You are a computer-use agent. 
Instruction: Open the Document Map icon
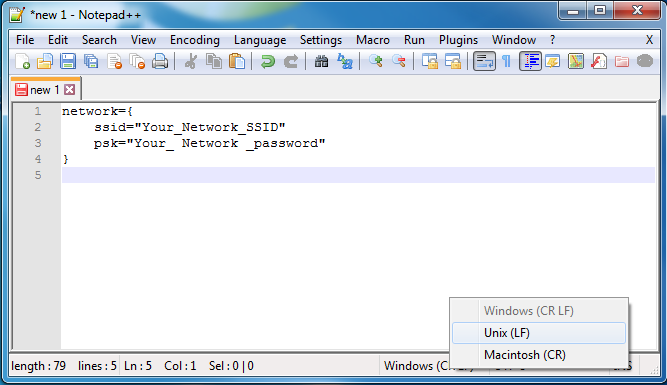point(576,61)
